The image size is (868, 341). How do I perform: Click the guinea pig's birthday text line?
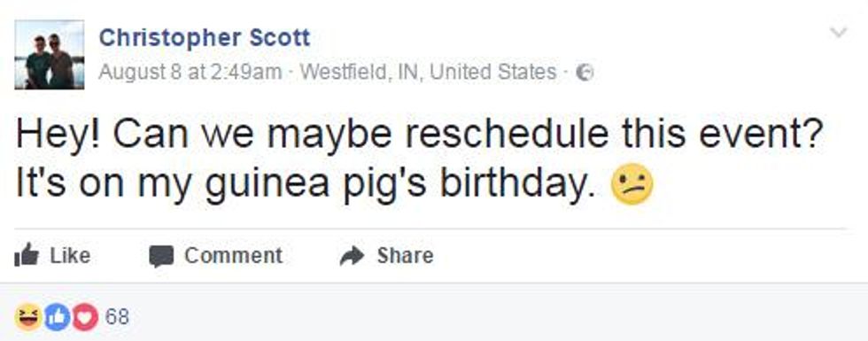306,185
